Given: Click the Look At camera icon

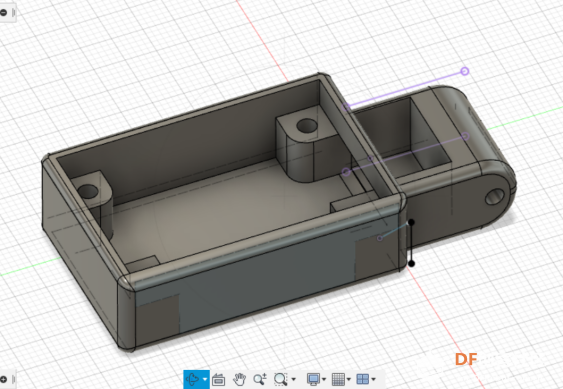Looking at the screenshot, I should click(x=218, y=379).
